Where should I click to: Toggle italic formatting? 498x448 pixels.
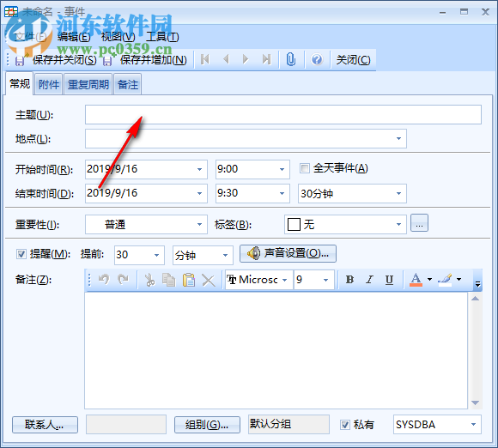point(369,280)
